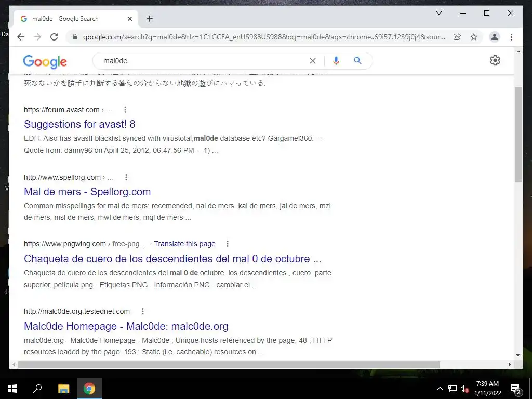Open the Windows Start menu
The height and width of the screenshot is (399, 532).
[12, 389]
